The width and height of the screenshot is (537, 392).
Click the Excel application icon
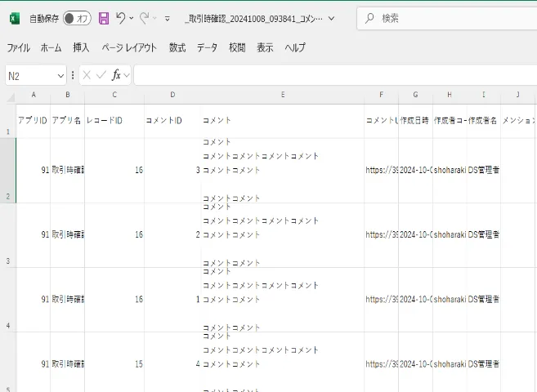[x=15, y=19]
